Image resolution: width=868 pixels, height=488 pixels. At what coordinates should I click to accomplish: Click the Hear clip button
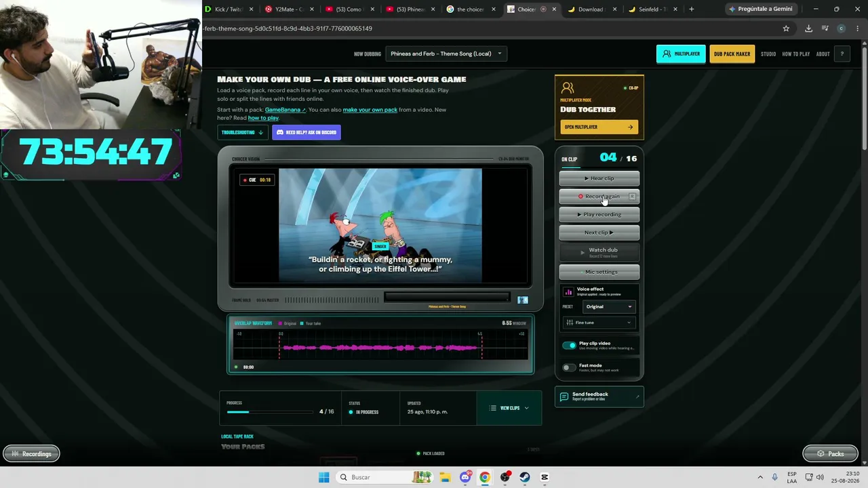[599, 178]
